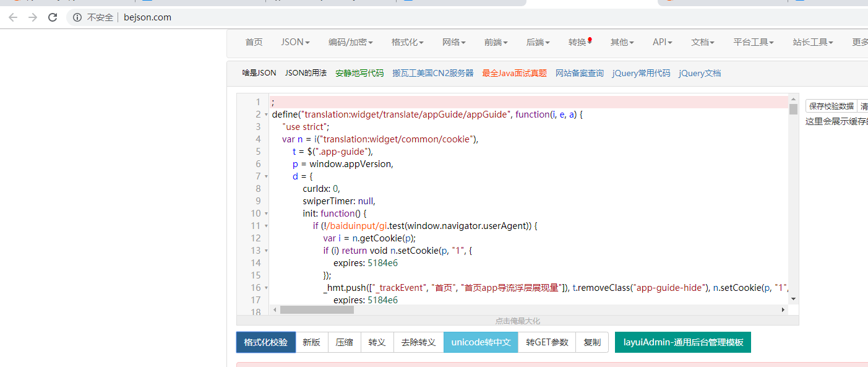The width and height of the screenshot is (868, 367).
Task: Collapse code fold arrow on line 7
Action: [x=266, y=176]
